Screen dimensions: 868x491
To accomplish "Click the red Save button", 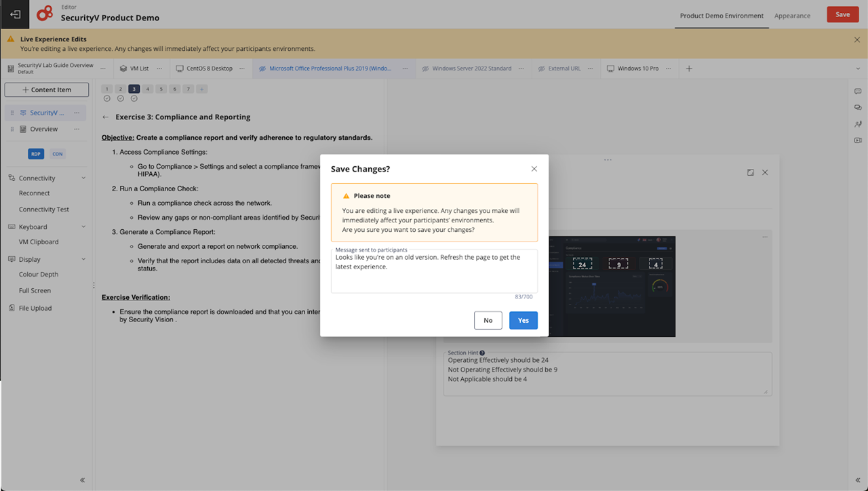I will click(842, 14).
